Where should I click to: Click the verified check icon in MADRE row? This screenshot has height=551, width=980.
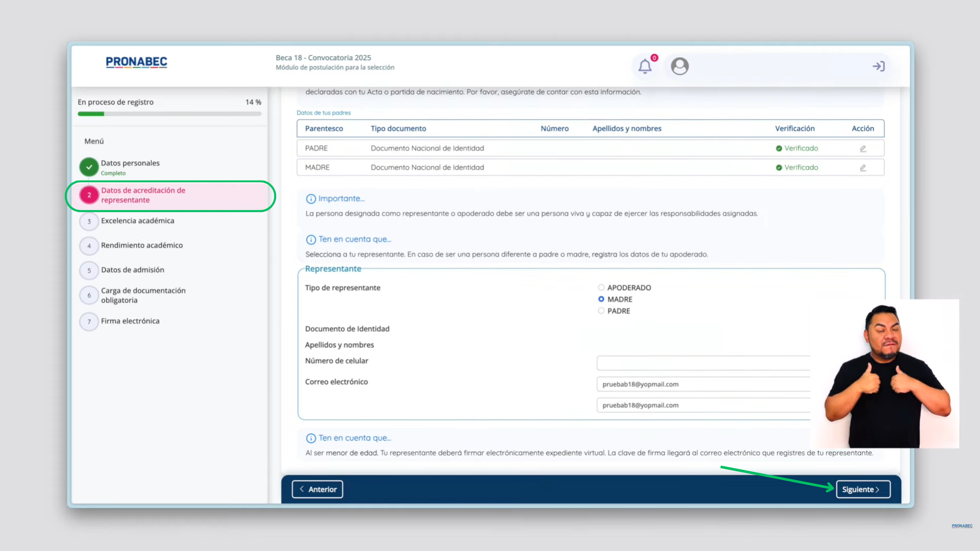click(x=779, y=168)
